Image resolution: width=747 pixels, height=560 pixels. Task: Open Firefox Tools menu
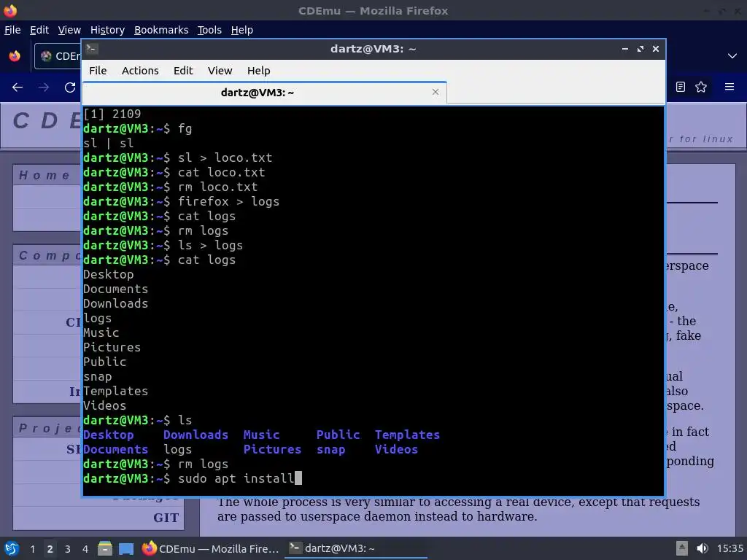209,30
